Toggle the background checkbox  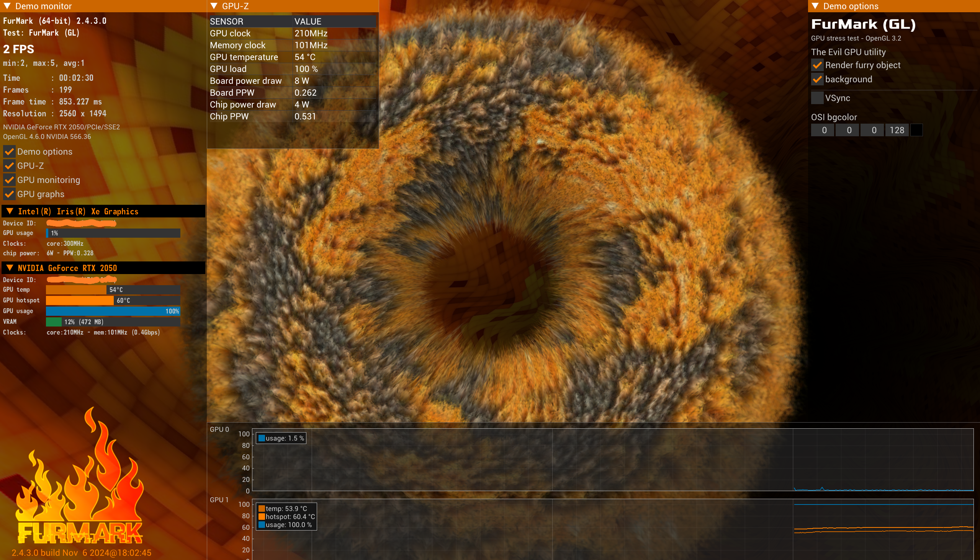point(817,80)
